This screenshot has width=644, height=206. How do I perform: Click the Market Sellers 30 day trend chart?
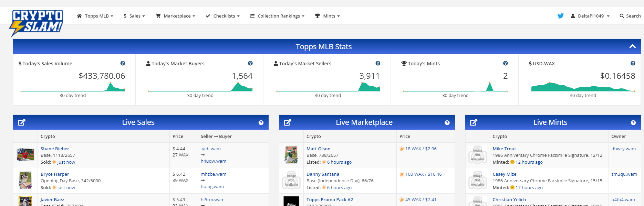click(328, 87)
